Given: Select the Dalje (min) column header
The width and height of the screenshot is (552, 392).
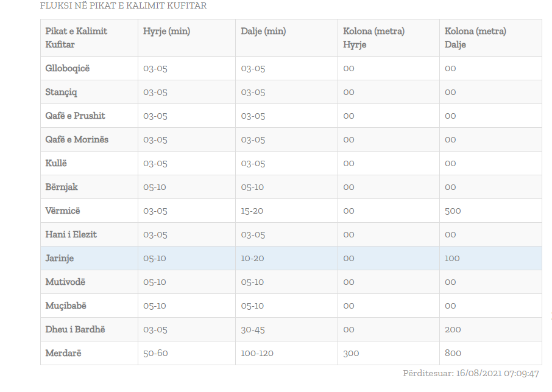Looking at the screenshot, I should (x=263, y=31).
